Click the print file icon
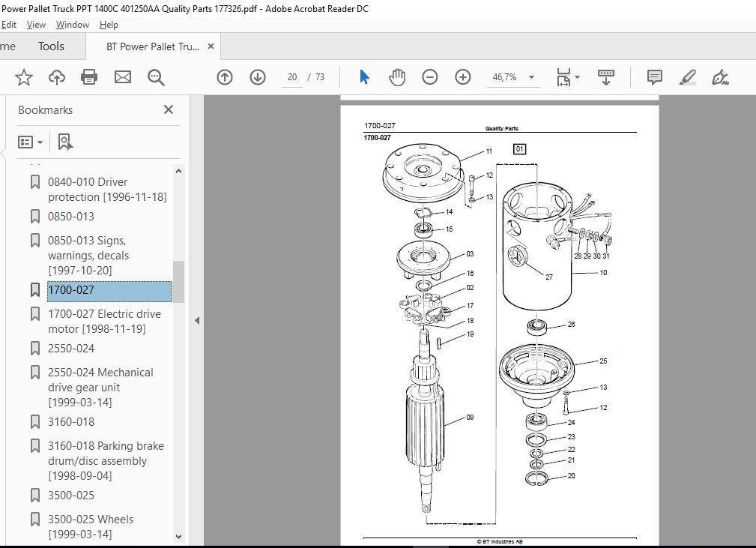The image size is (756, 548). click(x=89, y=77)
